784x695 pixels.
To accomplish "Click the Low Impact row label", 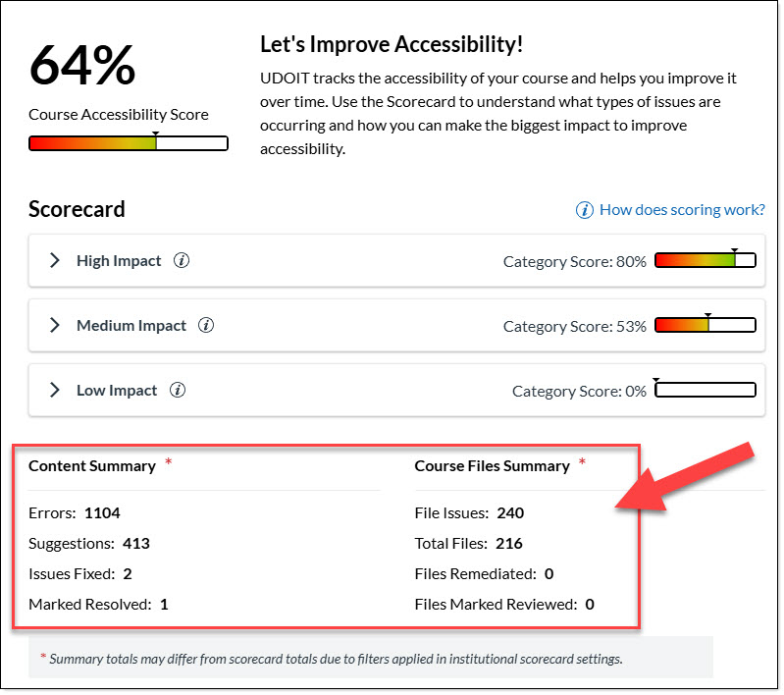I will coord(117,391).
